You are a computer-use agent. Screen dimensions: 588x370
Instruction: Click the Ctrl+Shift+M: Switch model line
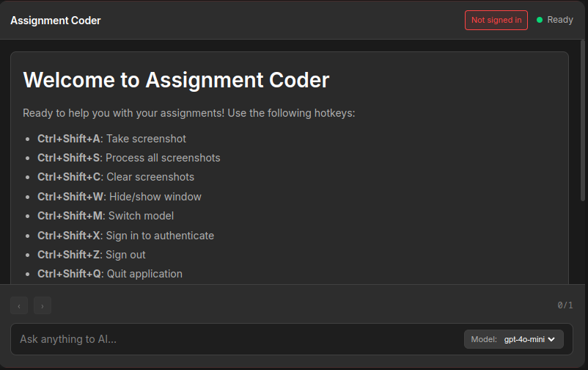(106, 216)
